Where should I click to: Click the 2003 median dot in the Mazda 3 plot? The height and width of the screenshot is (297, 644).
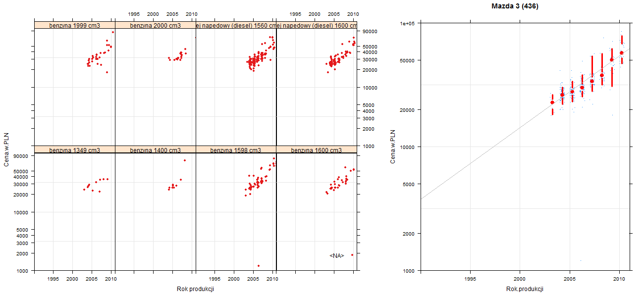(552, 102)
